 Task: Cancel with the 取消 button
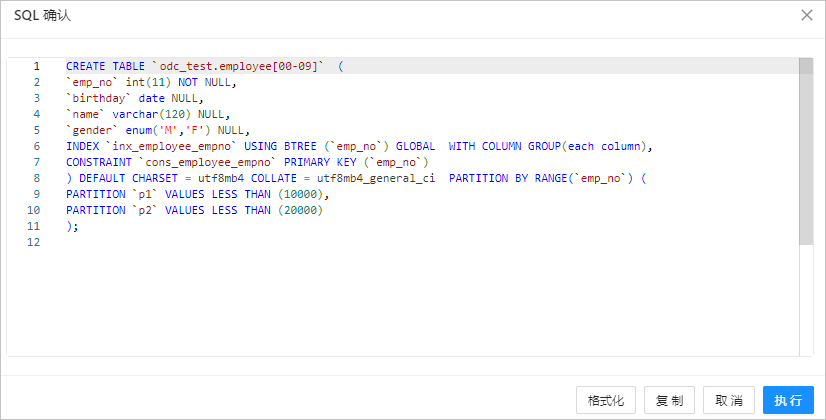tap(728, 400)
